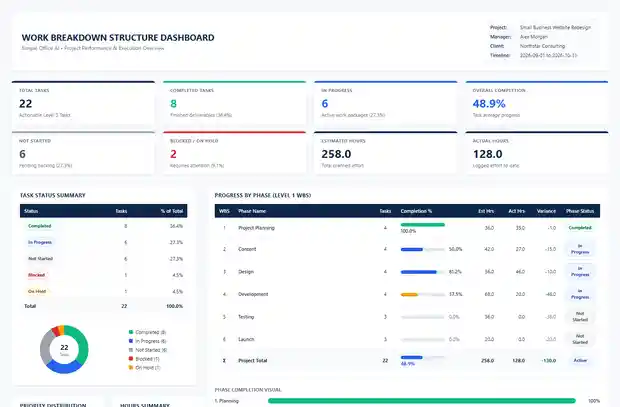Screen dimensions: 620x407
Task: Click the In Progress badge in the Design row
Action: 580,271
